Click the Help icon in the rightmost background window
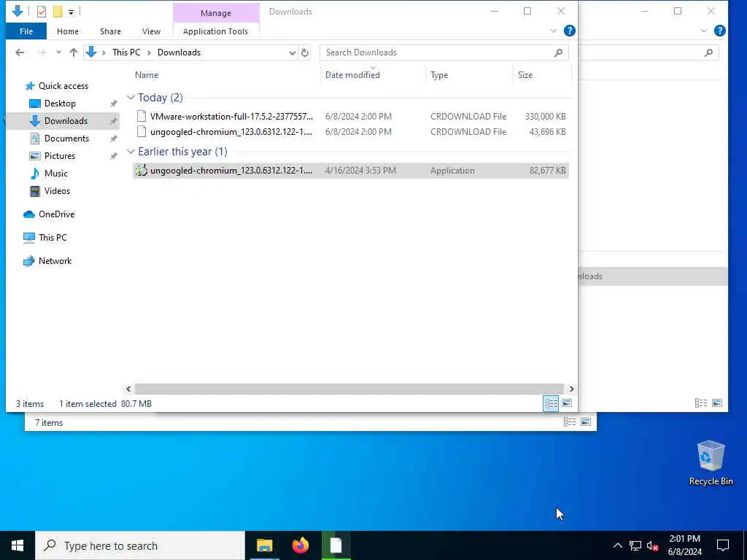 tap(720, 31)
